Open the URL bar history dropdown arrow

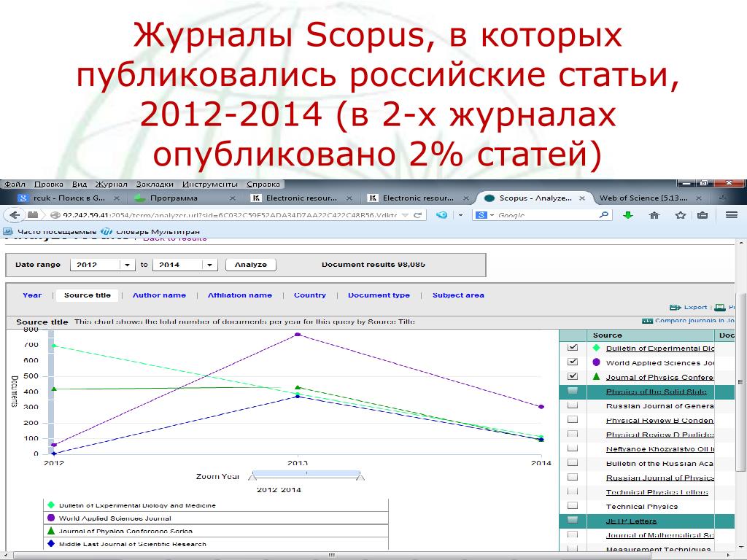click(x=406, y=215)
